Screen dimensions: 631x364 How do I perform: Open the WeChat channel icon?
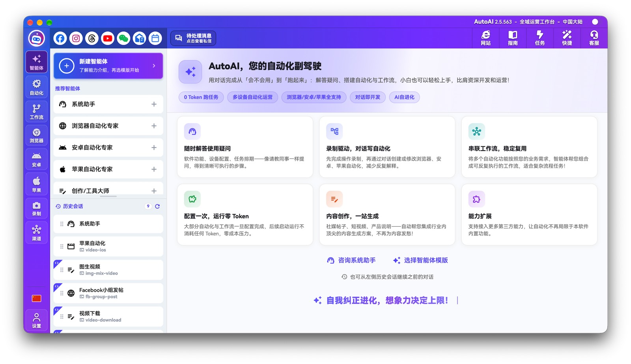[123, 38]
